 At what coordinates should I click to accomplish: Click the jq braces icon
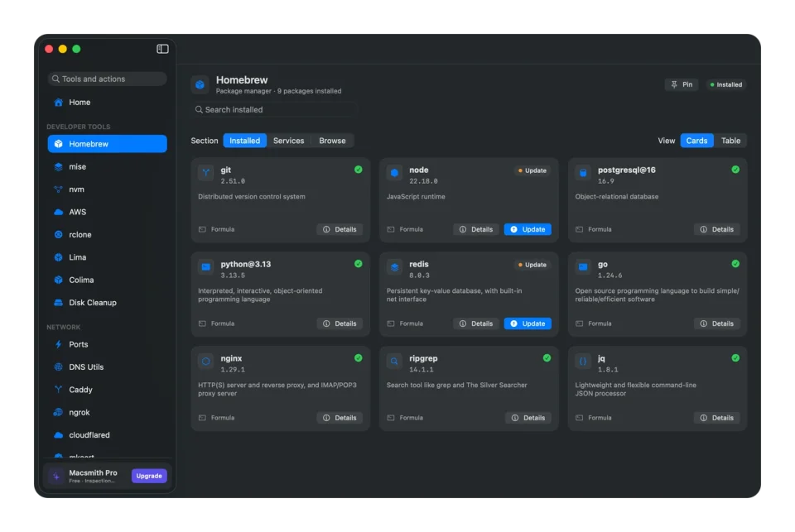583,362
